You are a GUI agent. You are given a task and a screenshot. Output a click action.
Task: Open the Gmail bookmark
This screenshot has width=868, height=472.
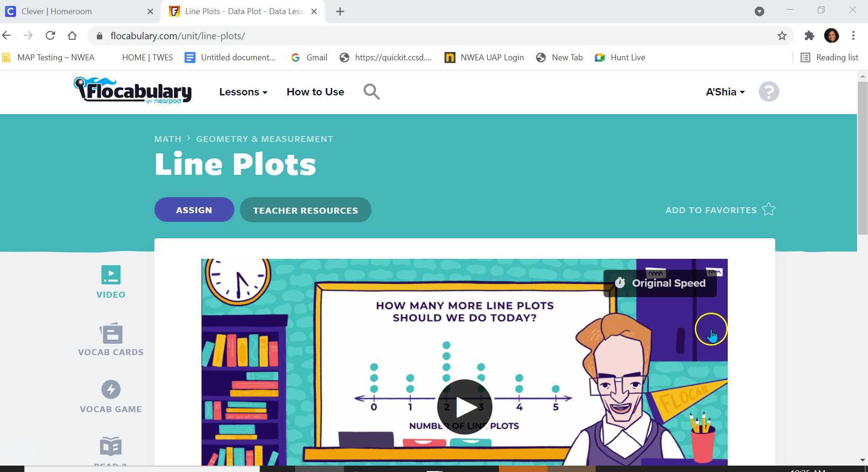click(309, 57)
